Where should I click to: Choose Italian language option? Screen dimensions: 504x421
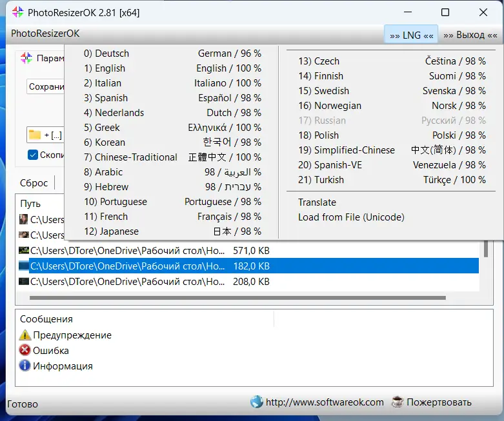coord(172,83)
